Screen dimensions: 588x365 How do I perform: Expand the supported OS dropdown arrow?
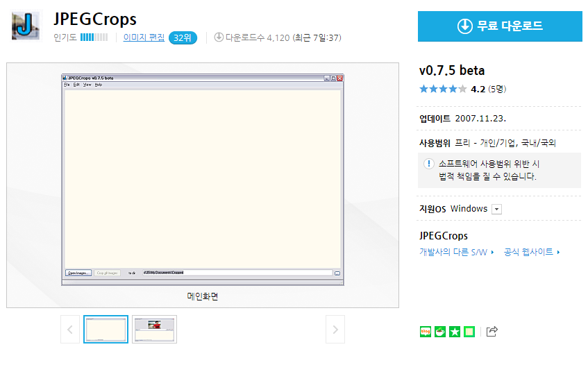tap(496, 209)
